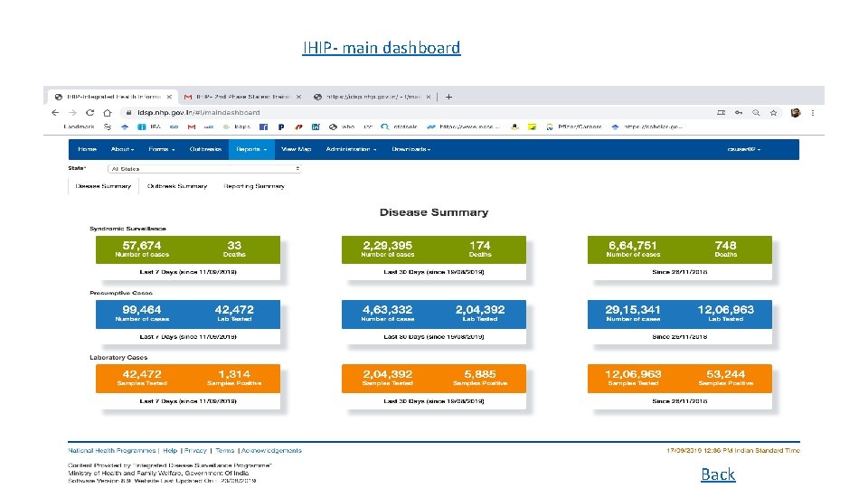Expand the Downloads dropdown menu
This screenshot has height=488, width=868.
pyautogui.click(x=410, y=149)
